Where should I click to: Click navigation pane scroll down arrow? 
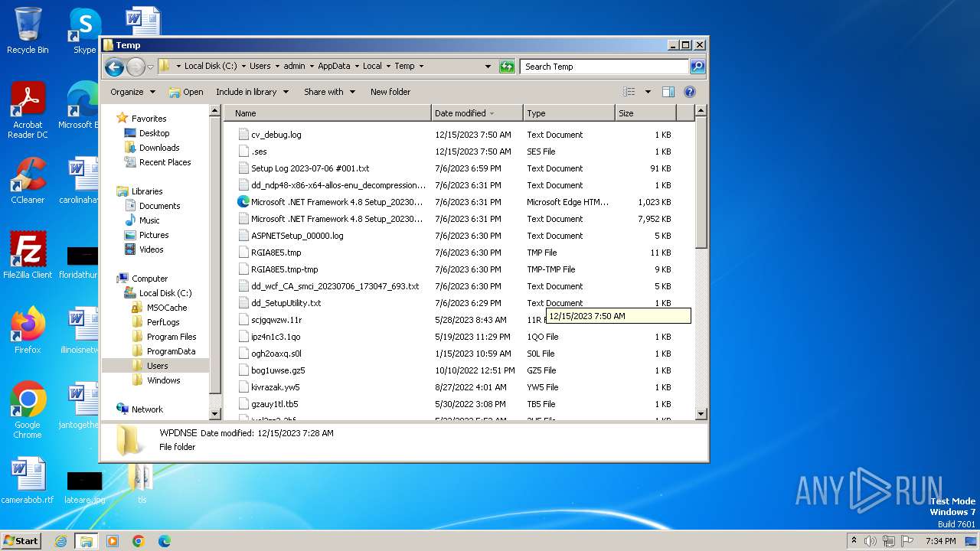click(215, 414)
